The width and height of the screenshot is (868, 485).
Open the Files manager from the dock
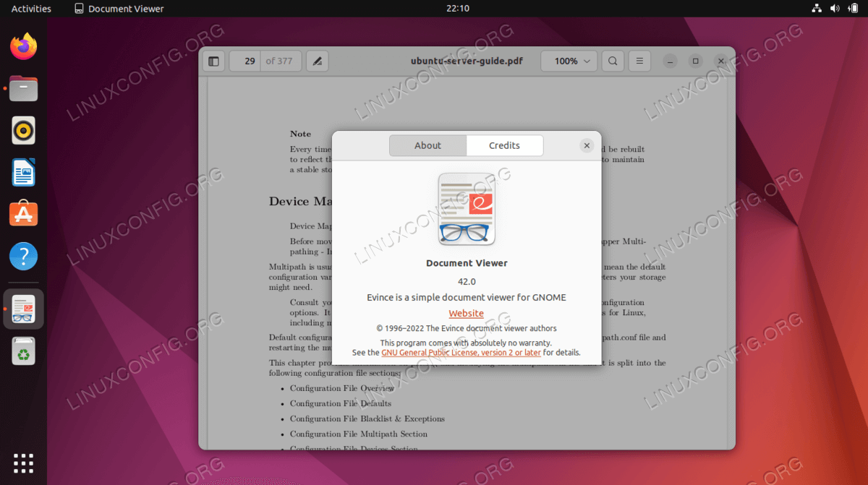tap(24, 89)
